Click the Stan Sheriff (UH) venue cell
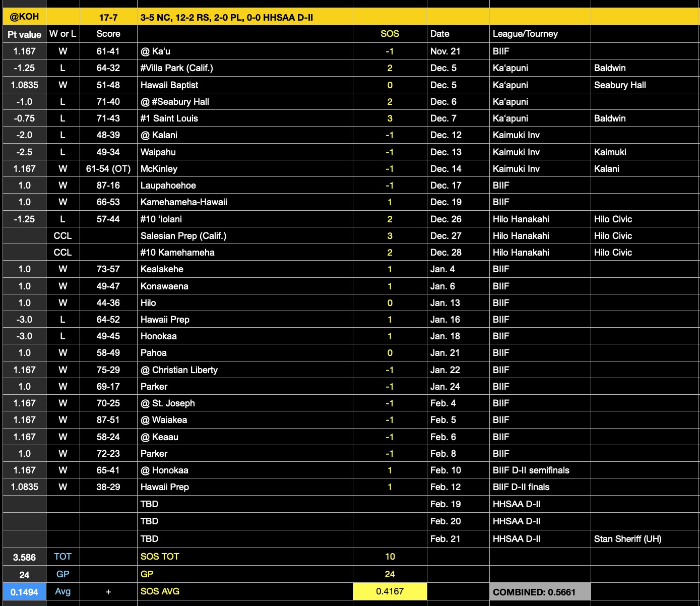This screenshot has height=606, width=700. (627, 539)
